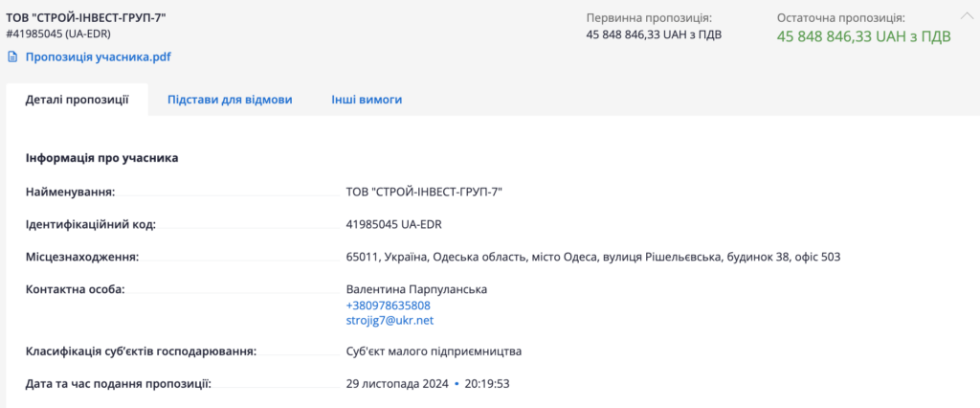Click the company name value in the Найменування row

point(424,192)
